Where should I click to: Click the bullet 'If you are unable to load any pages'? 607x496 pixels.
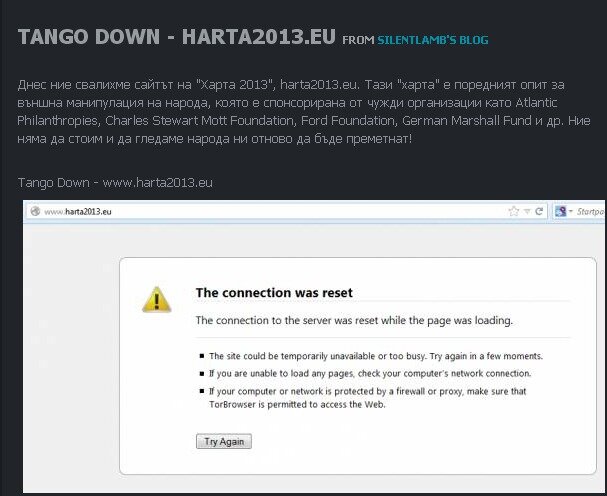370,374
